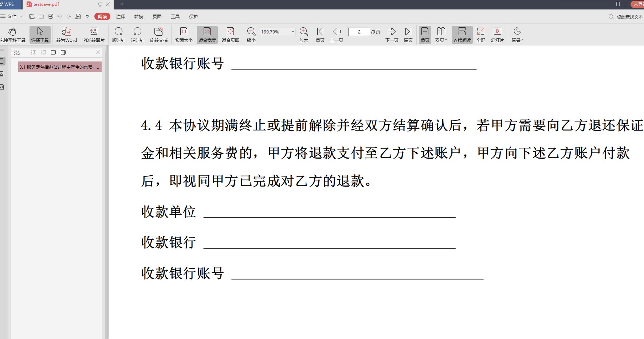Jump to 尾页 last page
The image size is (644, 339).
408,35
